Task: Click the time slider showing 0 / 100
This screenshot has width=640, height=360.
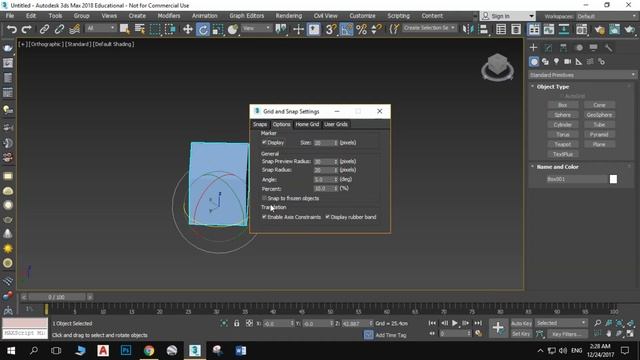Action: pyautogui.click(x=56, y=297)
